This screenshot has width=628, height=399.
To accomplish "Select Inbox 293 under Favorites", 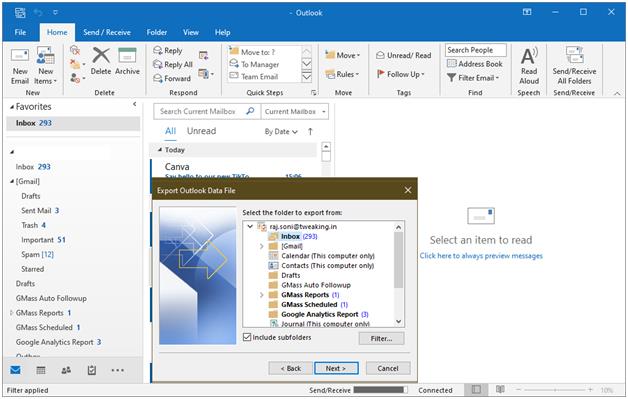I will coord(73,123).
